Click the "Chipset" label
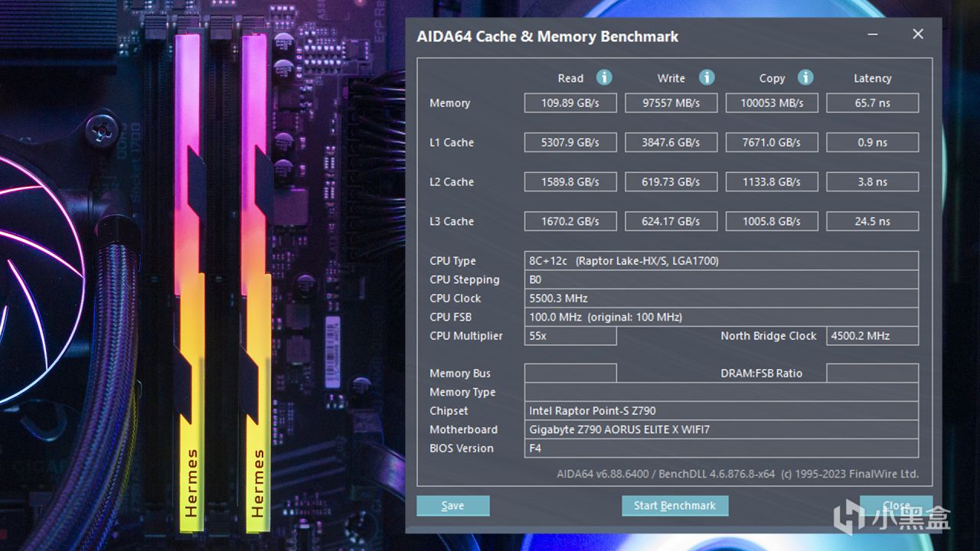This screenshot has height=551, width=980. (x=449, y=411)
